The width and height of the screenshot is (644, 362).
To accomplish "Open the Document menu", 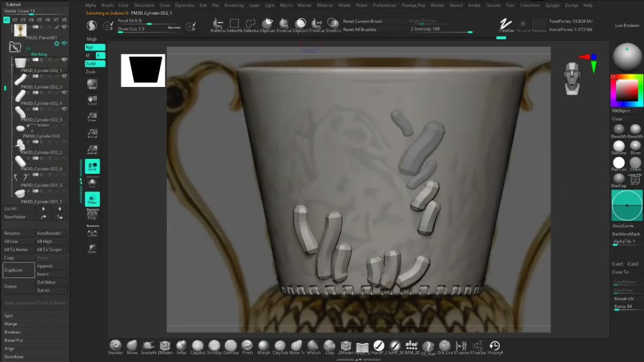I will click(144, 5).
